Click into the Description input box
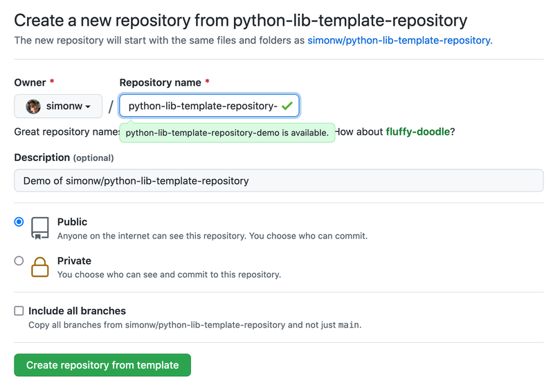Viewport: 553px width, 392px height. [278, 181]
